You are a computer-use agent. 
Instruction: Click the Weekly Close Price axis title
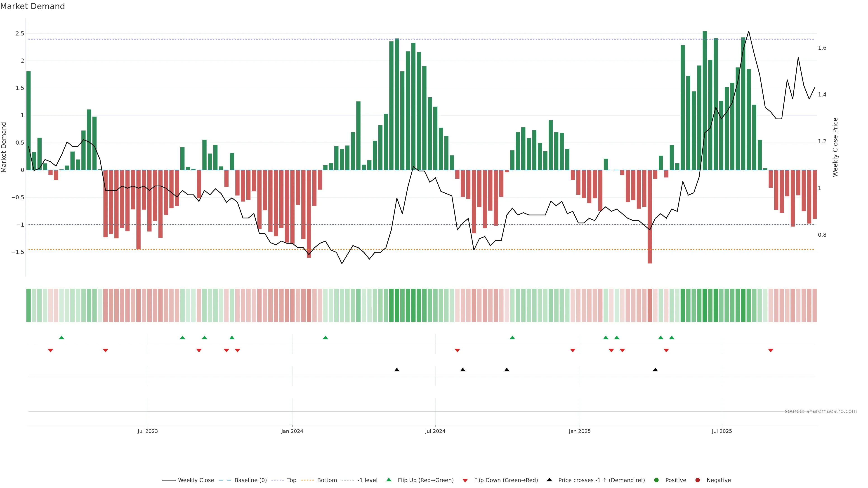(835, 147)
